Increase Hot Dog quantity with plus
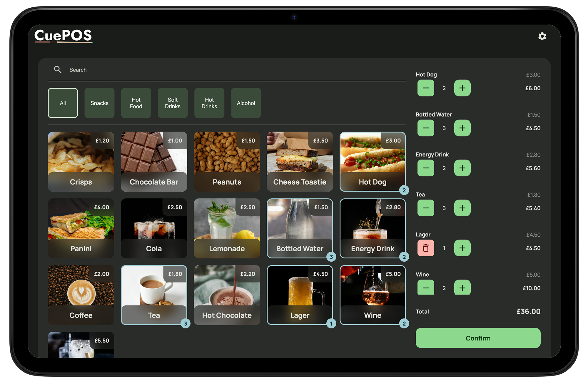This screenshot has width=588, height=382. click(462, 88)
